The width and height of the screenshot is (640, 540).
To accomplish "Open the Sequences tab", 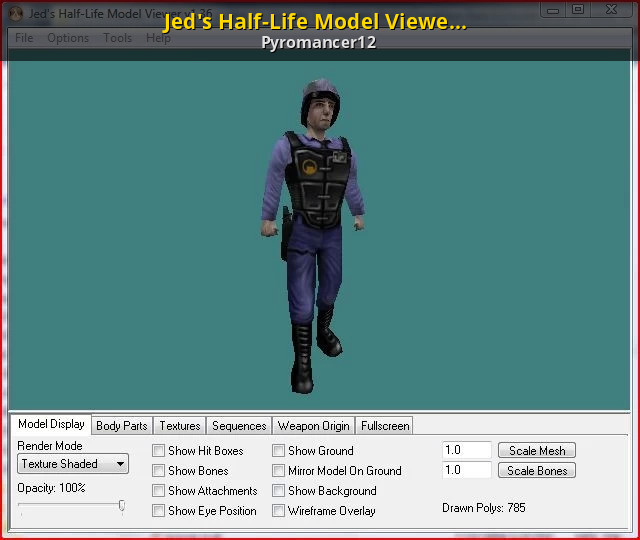I will pyautogui.click(x=239, y=426).
